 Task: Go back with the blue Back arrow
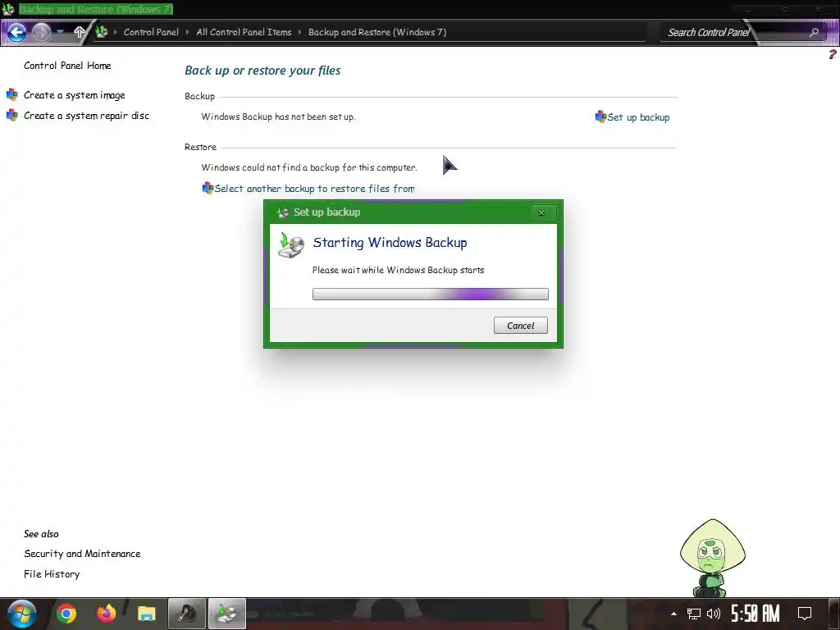[x=16, y=32]
